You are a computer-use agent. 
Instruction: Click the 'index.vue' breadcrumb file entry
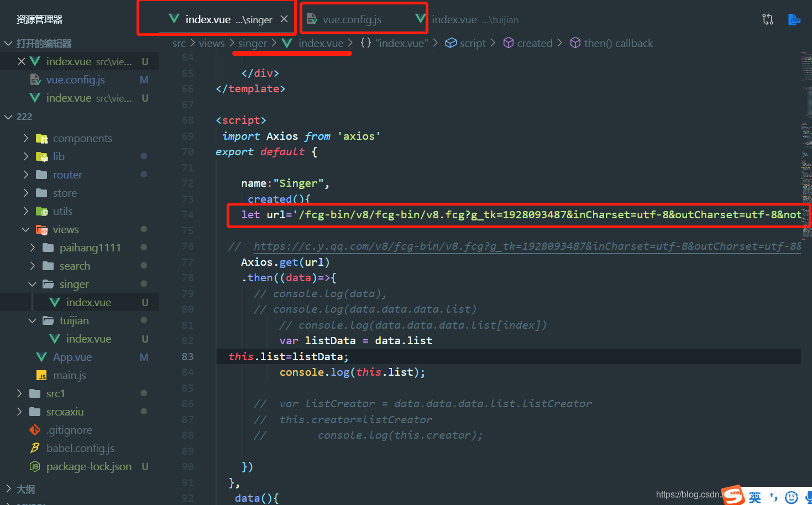[x=321, y=43]
